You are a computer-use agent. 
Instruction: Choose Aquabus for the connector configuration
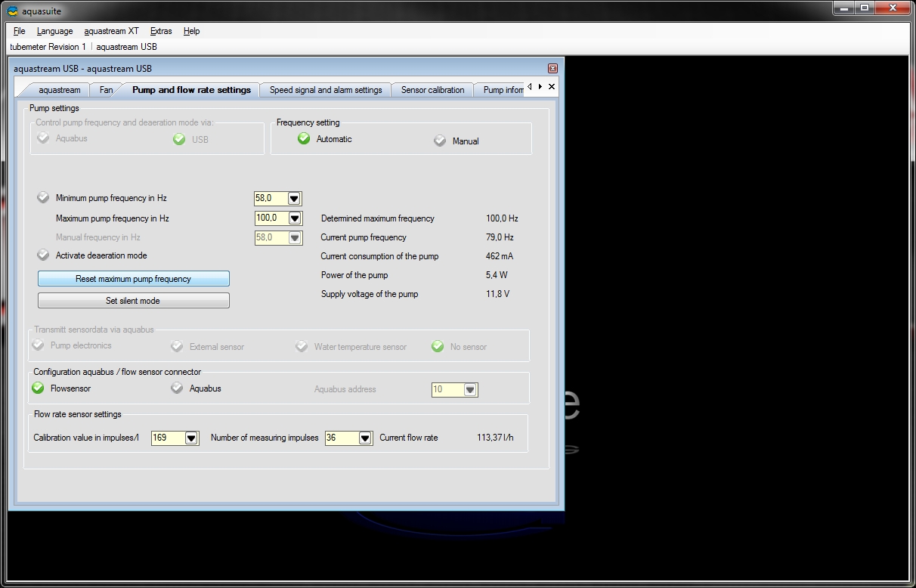pyautogui.click(x=177, y=388)
